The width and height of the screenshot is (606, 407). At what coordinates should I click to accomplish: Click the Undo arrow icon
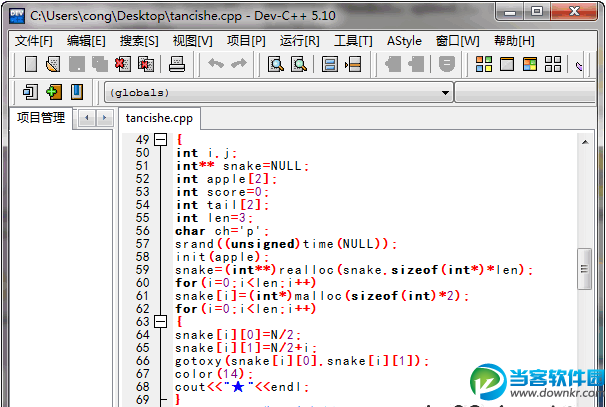coord(215,65)
